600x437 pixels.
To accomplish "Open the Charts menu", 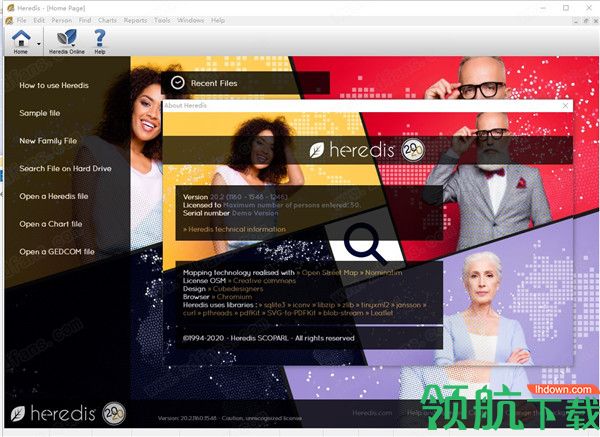I will tap(107, 20).
